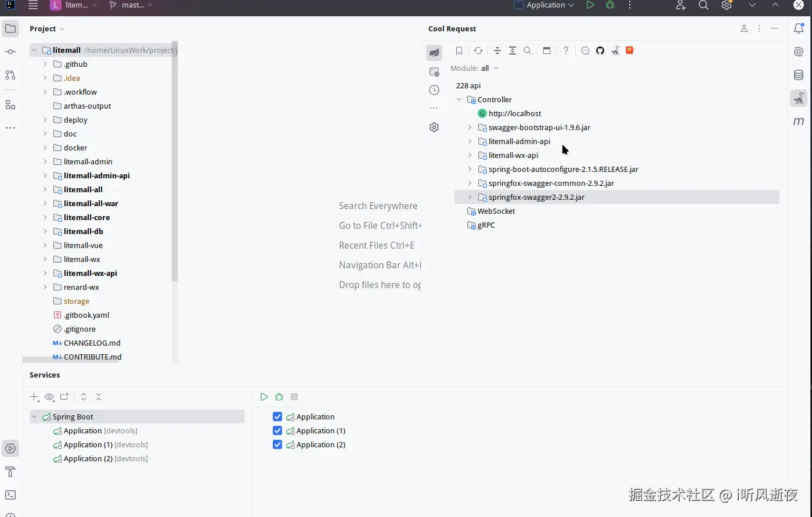
Task: Refresh the Cool Request API list
Action: (478, 51)
